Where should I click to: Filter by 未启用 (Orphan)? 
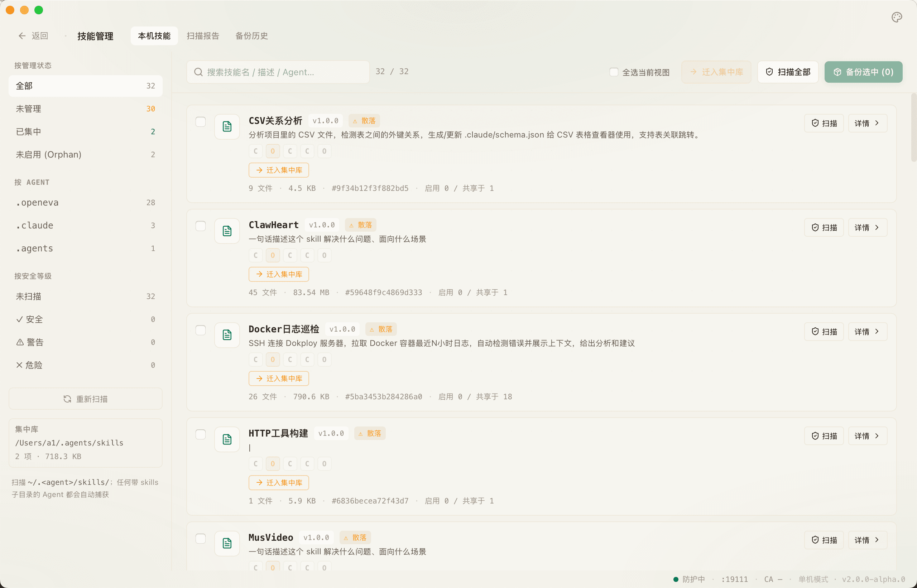(x=86, y=155)
